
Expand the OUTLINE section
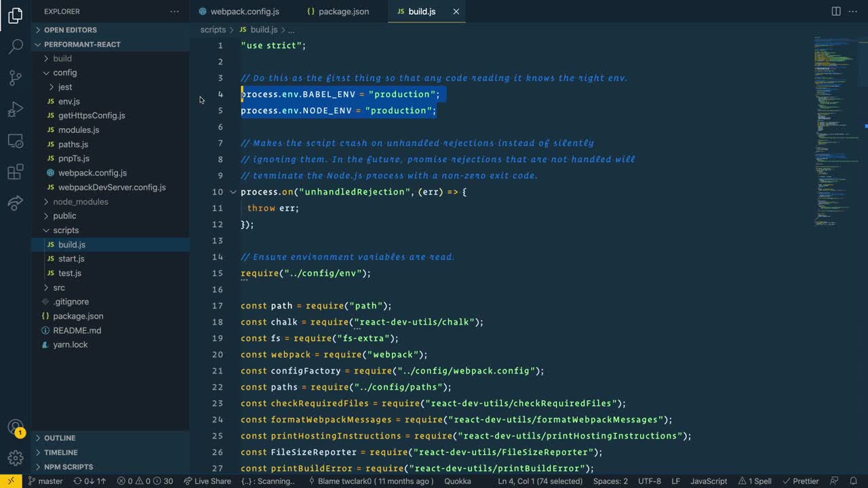click(60, 438)
